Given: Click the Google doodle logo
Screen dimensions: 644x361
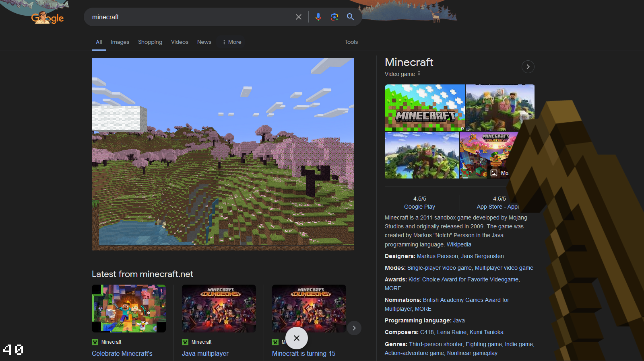Looking at the screenshot, I should [x=47, y=18].
